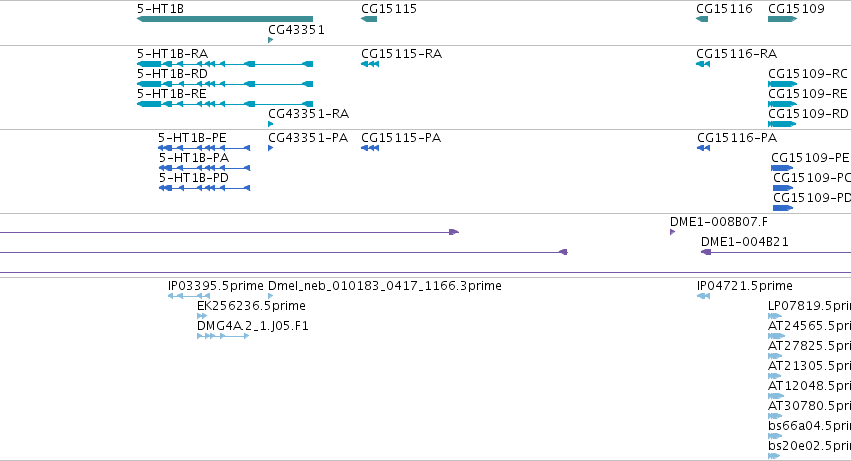Screen dimensions: 851x461
Task: Select CG43351-RA transcript label
Action: click(x=308, y=114)
